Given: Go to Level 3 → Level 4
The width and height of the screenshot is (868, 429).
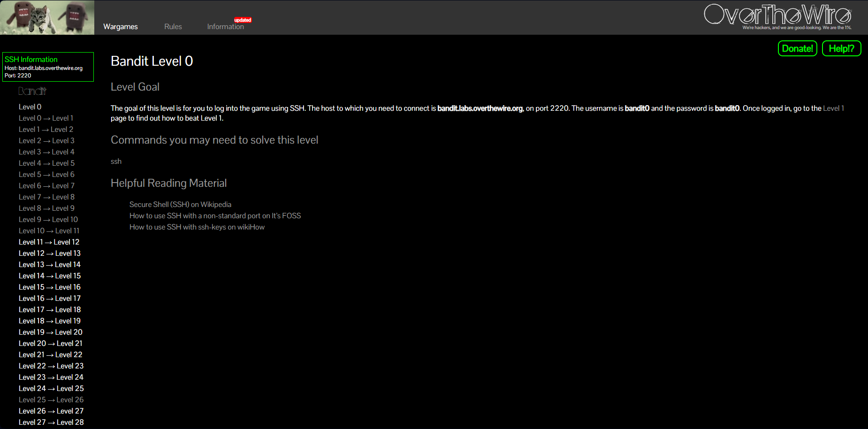Looking at the screenshot, I should click(x=46, y=152).
